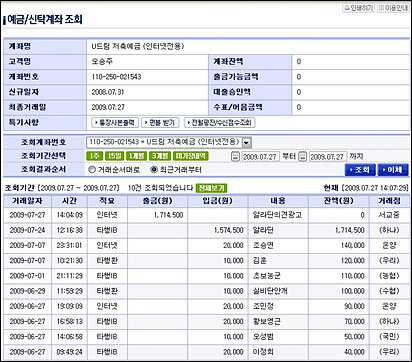Click the customer name 오승주
The height and width of the screenshot is (362, 412).
102,62
